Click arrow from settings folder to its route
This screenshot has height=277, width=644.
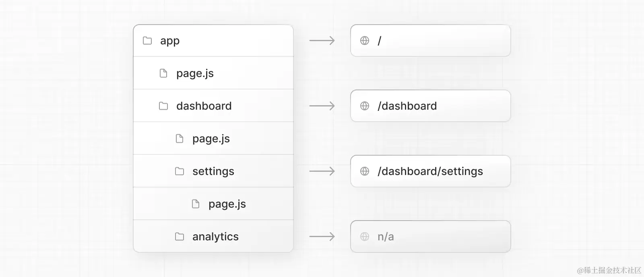tap(322, 171)
